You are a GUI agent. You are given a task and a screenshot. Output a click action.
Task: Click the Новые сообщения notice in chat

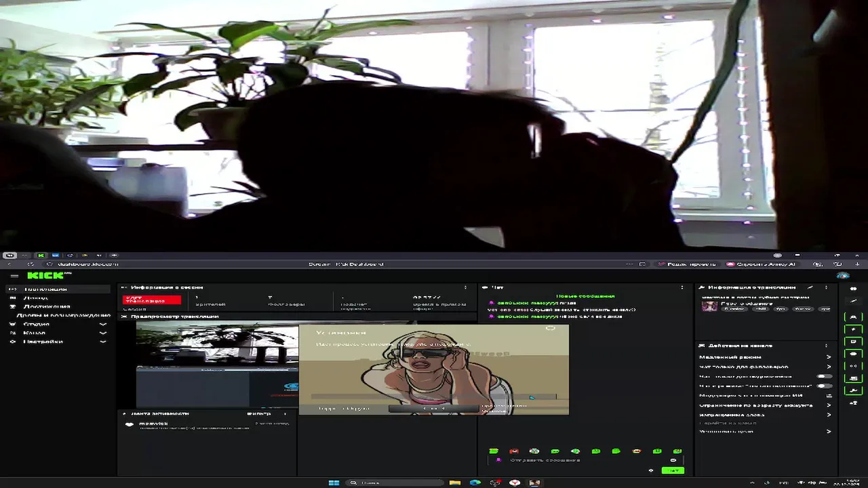click(585, 296)
